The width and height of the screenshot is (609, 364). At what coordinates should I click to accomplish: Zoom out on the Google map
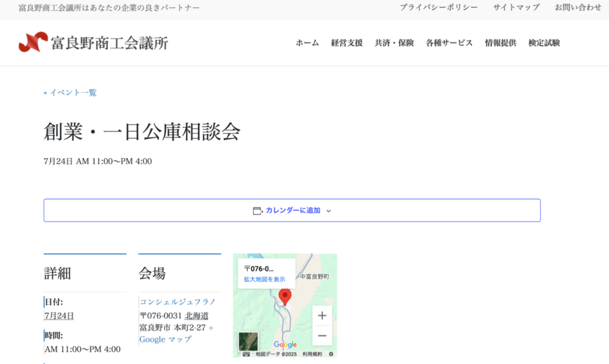(322, 335)
